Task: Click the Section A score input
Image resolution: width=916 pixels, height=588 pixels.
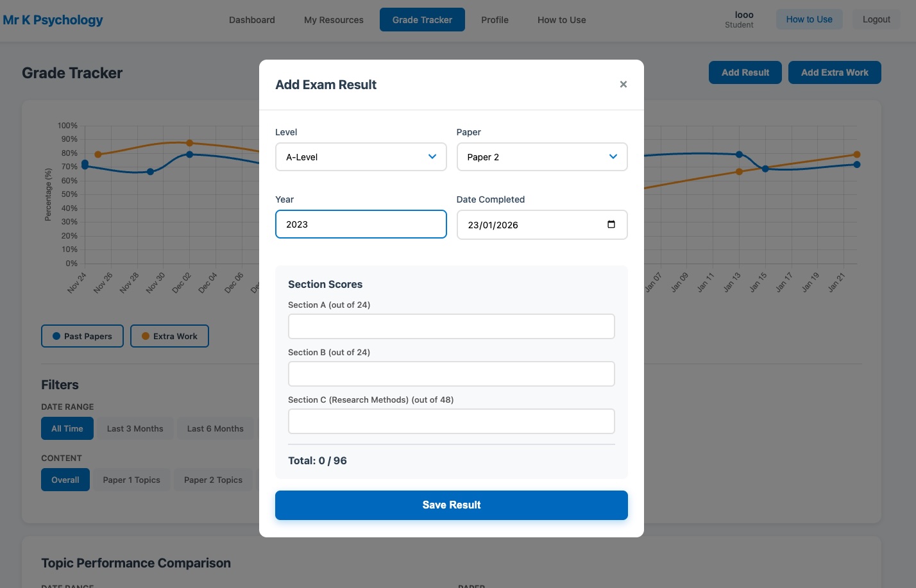Action: [452, 326]
